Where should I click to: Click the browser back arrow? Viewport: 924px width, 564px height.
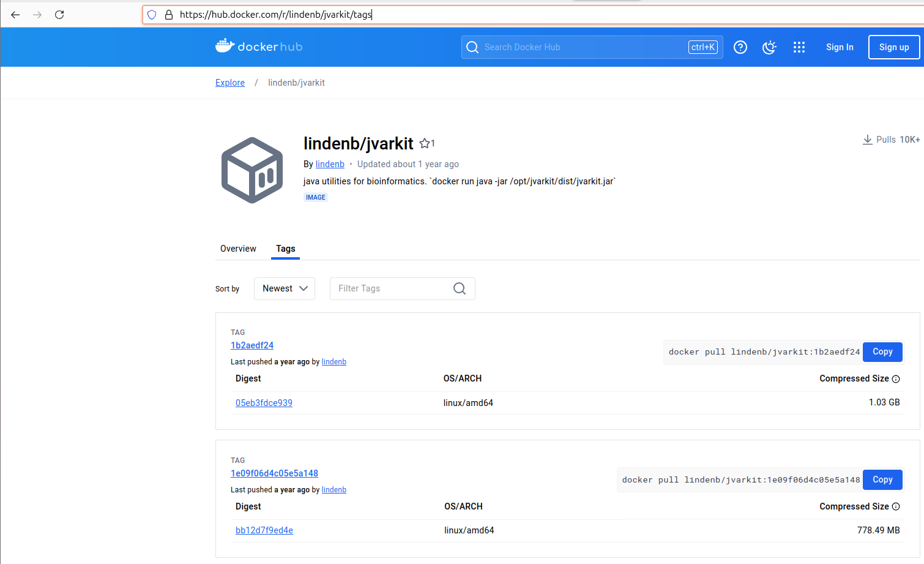(x=15, y=15)
